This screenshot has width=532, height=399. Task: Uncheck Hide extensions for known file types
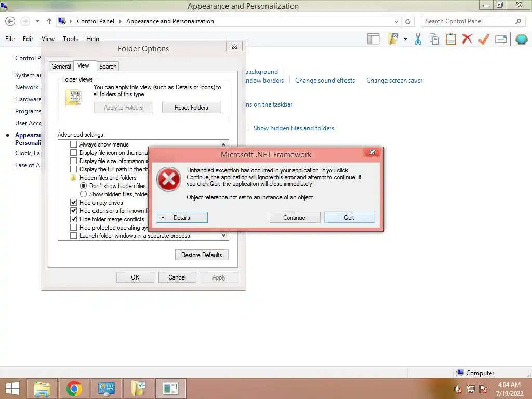pos(73,211)
